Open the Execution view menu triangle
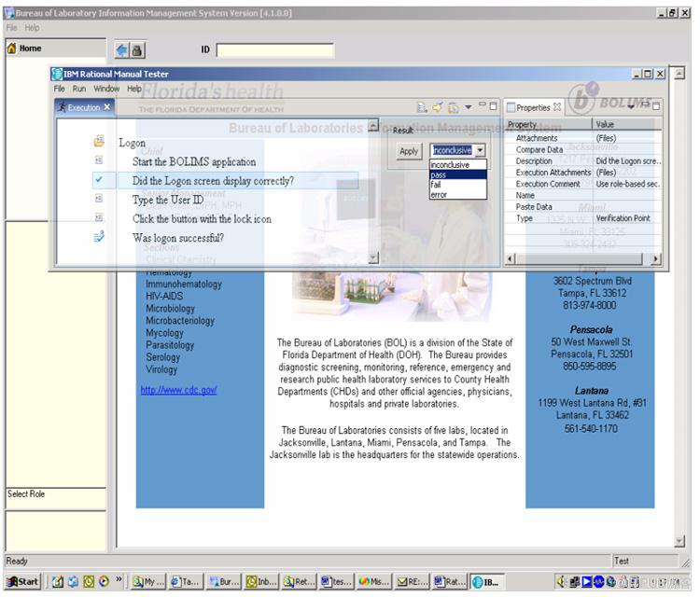 coord(469,107)
